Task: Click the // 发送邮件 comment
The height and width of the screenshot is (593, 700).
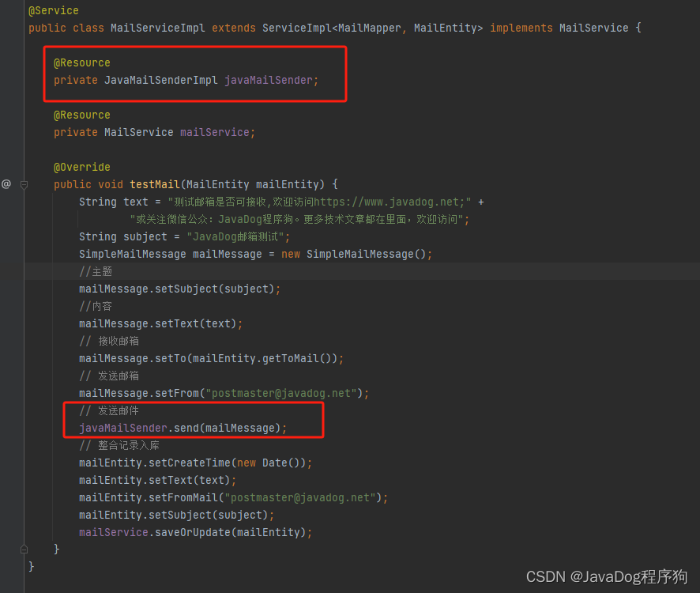Action: (x=109, y=411)
